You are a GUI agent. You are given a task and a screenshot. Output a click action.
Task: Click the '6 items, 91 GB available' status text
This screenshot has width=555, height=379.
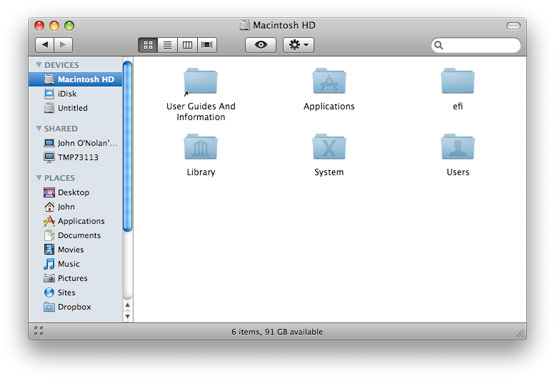tap(277, 332)
